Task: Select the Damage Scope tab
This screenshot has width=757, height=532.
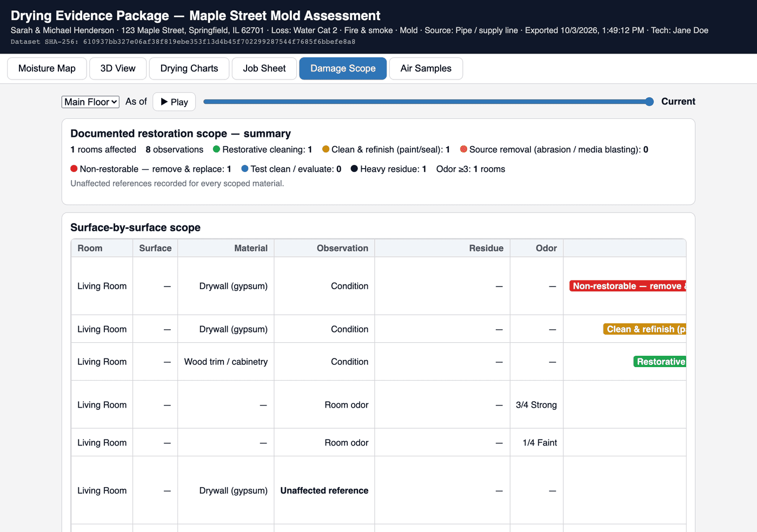Action: pyautogui.click(x=343, y=69)
